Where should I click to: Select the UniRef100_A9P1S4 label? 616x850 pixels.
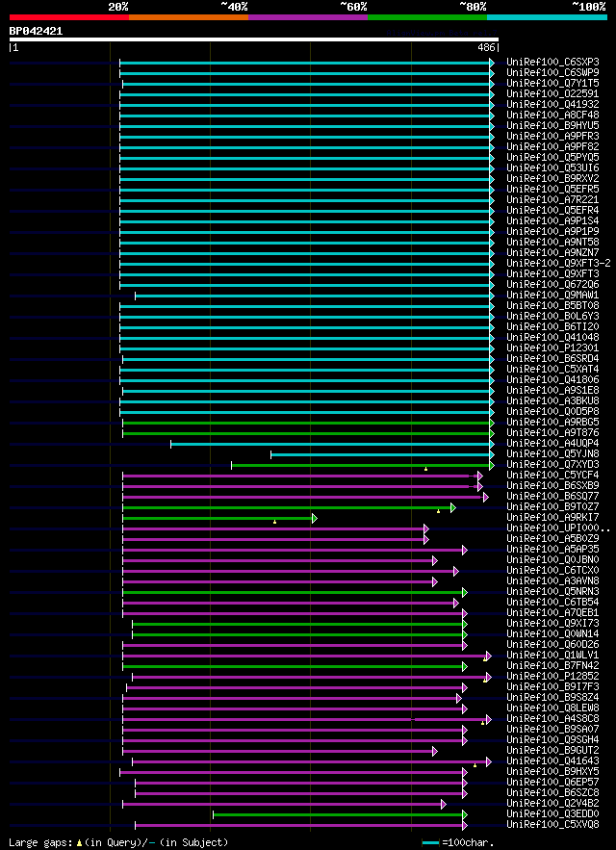tap(552, 221)
